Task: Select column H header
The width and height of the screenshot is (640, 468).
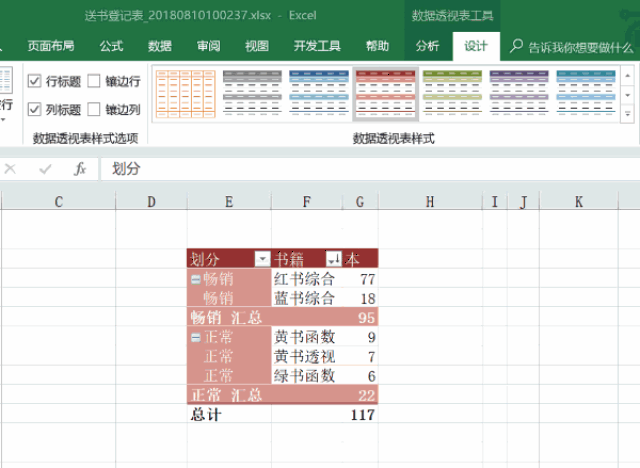Action: [430, 202]
